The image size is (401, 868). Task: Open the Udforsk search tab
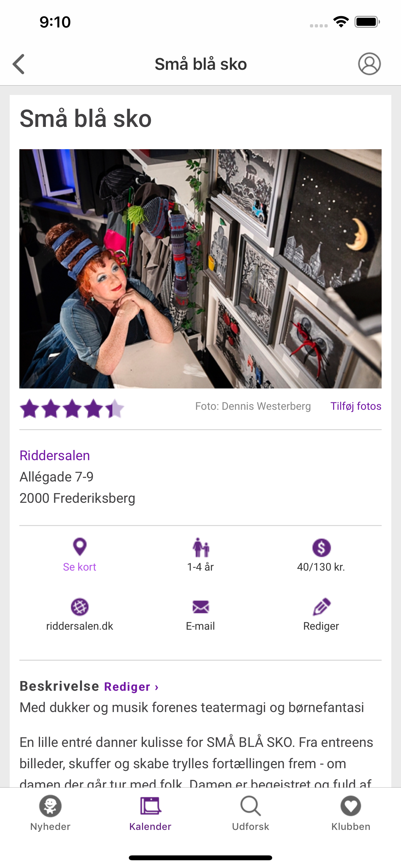click(250, 813)
